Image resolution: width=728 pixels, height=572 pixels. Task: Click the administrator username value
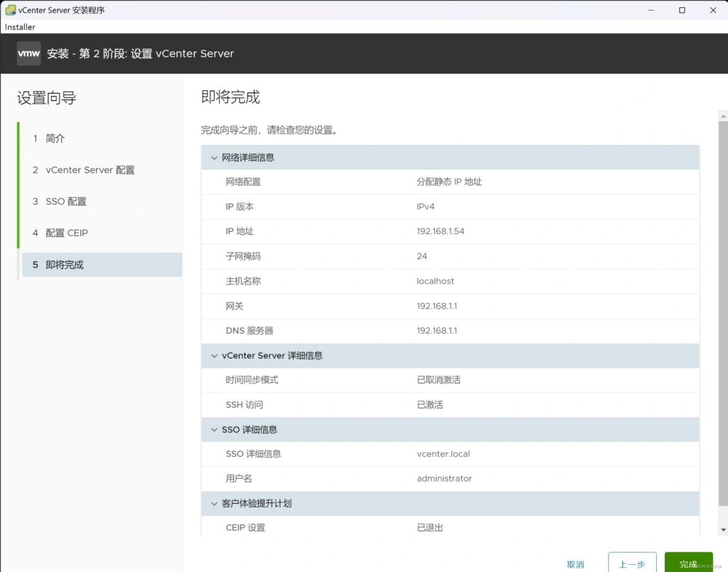click(444, 479)
